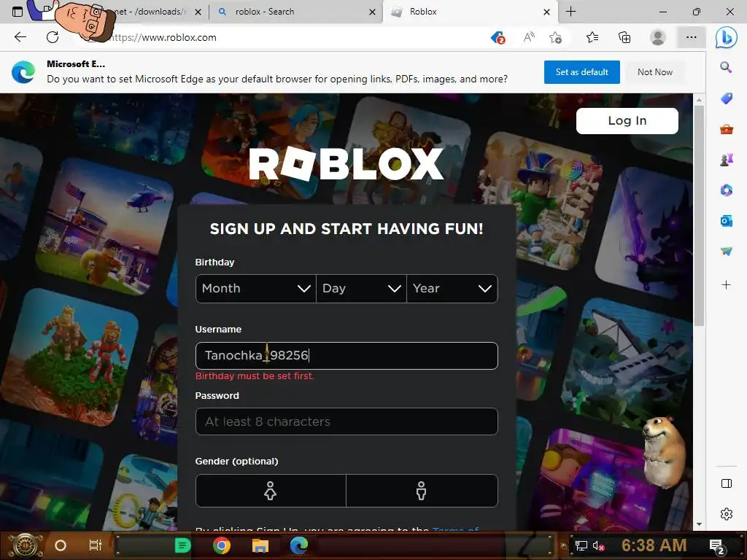
Task: Launch Google Chrome from taskbar
Action: point(222,545)
